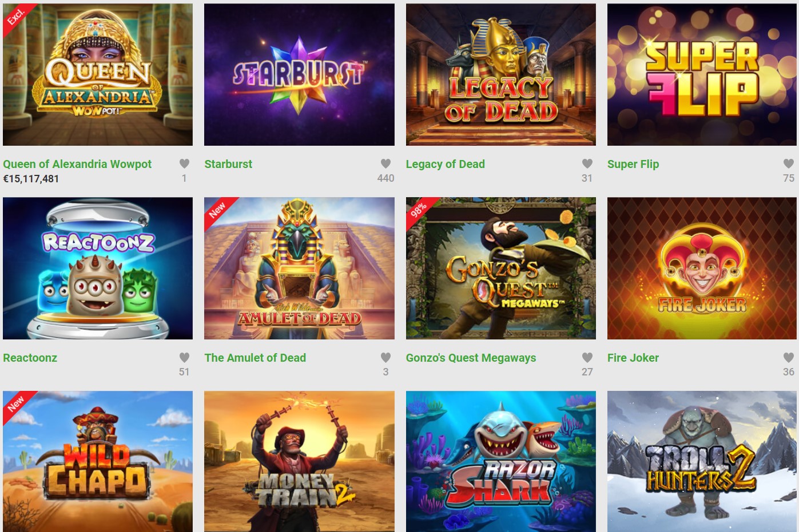Viewport: 799px width, 532px height.
Task: Select Troll Hunters 2 thumbnail
Action: pos(702,462)
